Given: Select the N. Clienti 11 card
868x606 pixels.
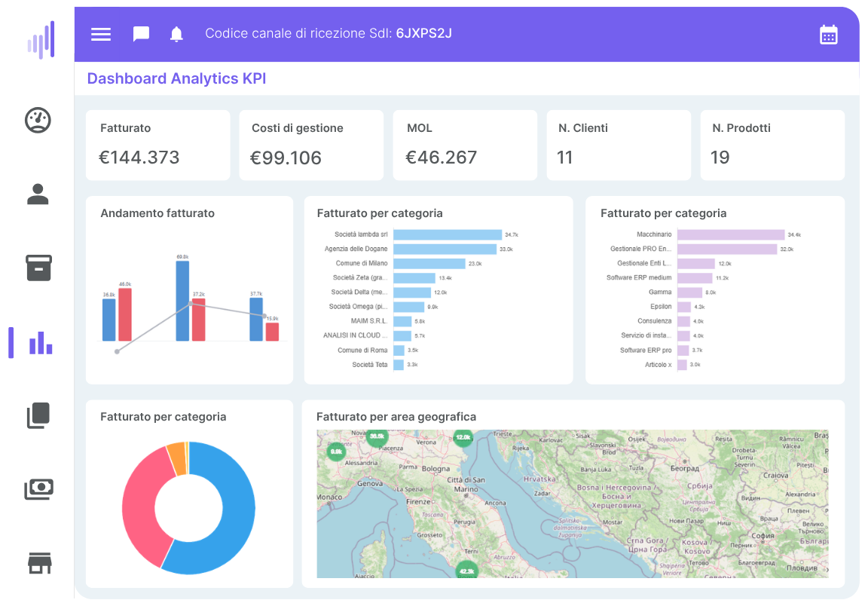Looking at the screenshot, I should pyautogui.click(x=619, y=145).
